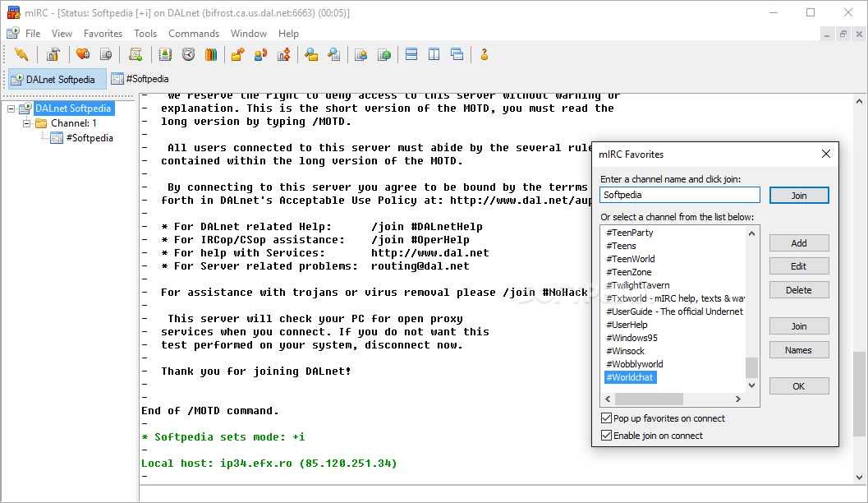
Task: Click channel list scroll left arrow
Action: [x=608, y=399]
